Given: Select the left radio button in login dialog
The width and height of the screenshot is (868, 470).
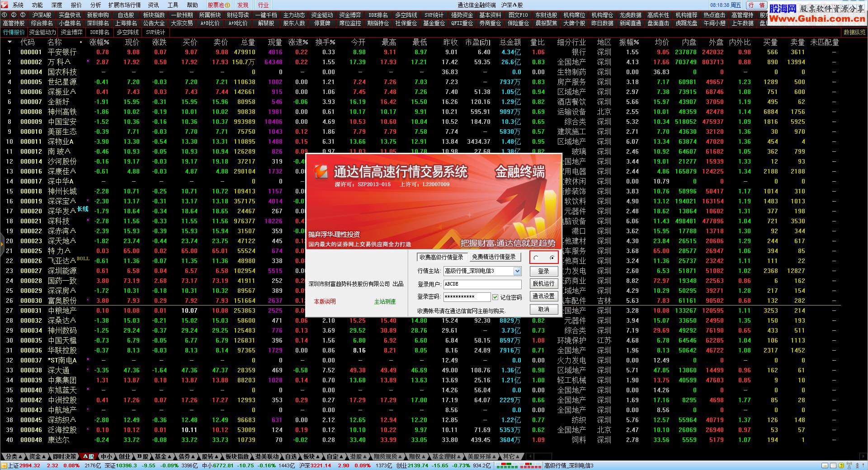Looking at the screenshot, I should (536, 258).
